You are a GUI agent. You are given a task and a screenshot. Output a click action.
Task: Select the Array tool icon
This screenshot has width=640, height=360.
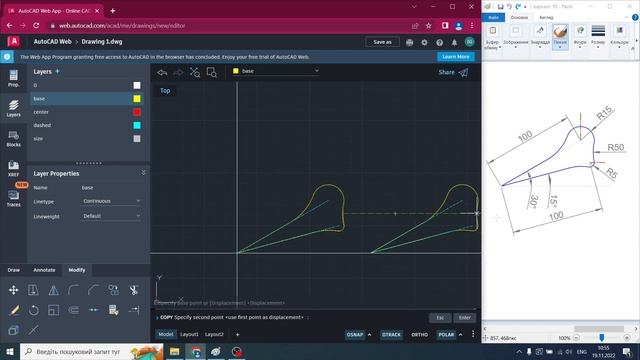13,330
